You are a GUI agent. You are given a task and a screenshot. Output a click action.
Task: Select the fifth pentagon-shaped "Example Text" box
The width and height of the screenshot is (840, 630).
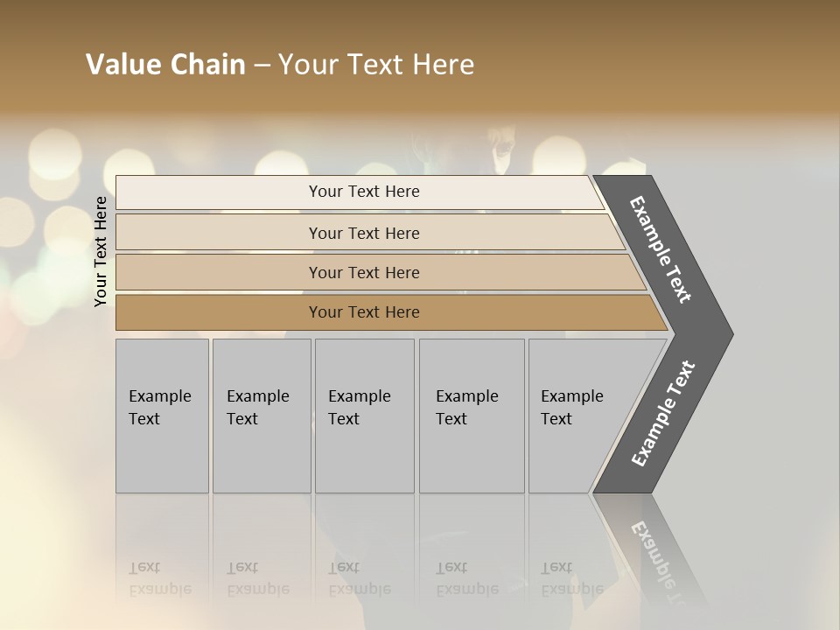click(576, 415)
